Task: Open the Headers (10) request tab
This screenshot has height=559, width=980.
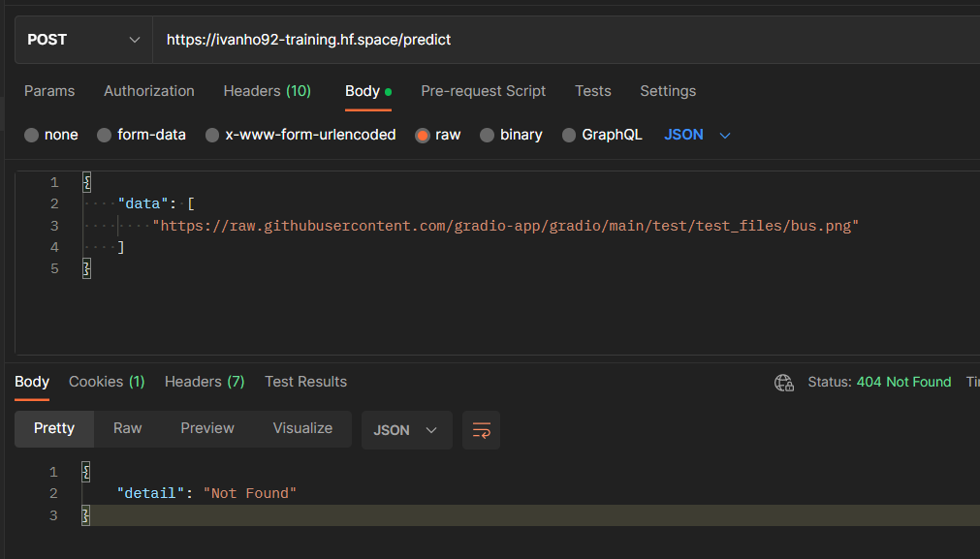Action: [267, 91]
